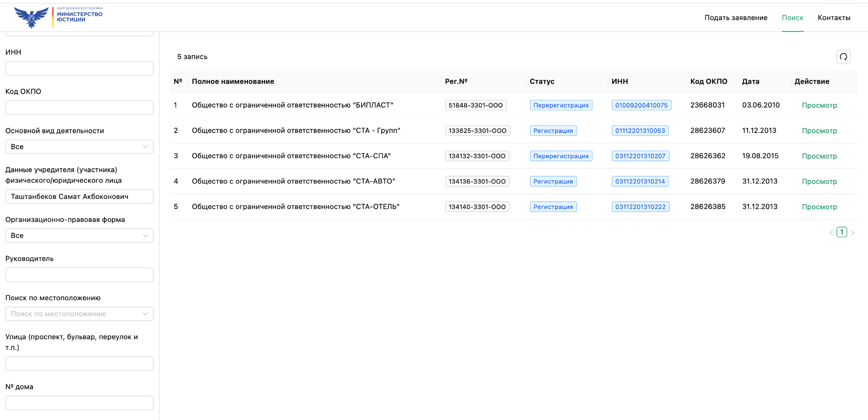
Task: Expand the Основной вид деятельности dropdown
Action: (79, 146)
